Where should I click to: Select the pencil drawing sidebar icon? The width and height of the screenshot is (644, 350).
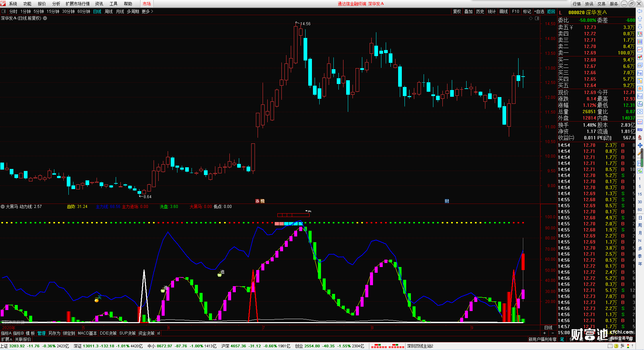point(640,153)
